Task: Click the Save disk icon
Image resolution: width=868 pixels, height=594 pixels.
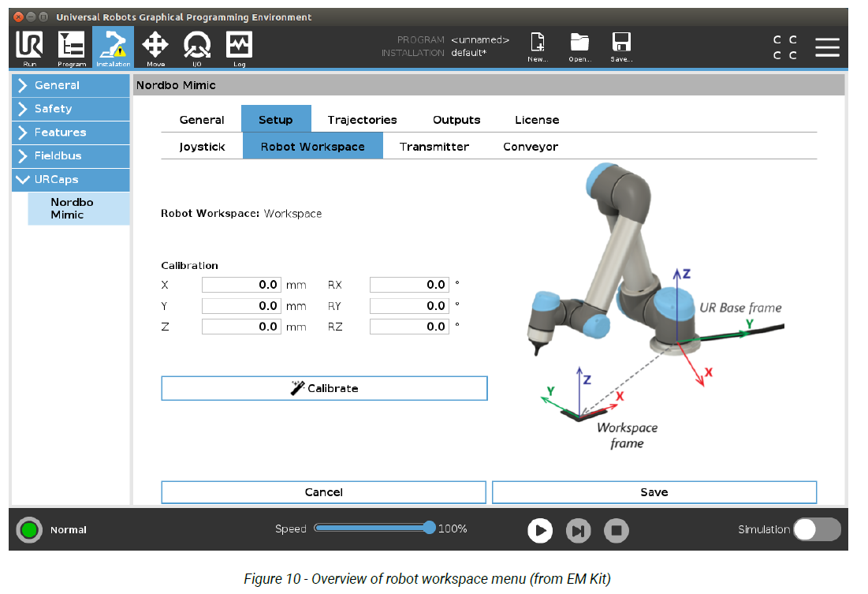Action: (621, 47)
